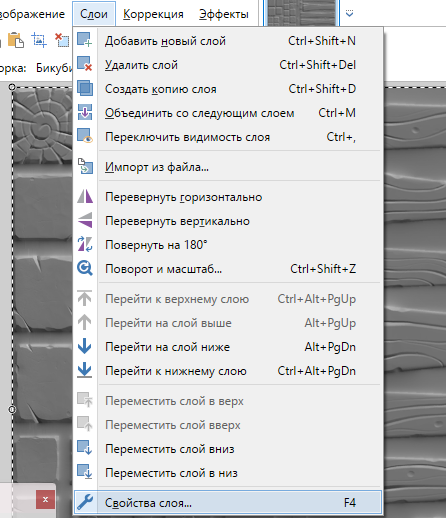Screen dimensions: 446x518
Task: Toggle Переключить видимость слоя
Action: pos(228,137)
